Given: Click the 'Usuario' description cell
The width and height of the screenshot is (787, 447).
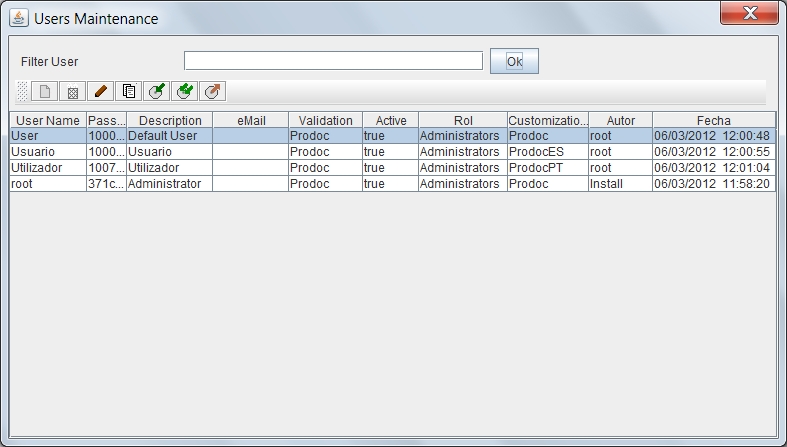Looking at the screenshot, I should click(170, 152).
